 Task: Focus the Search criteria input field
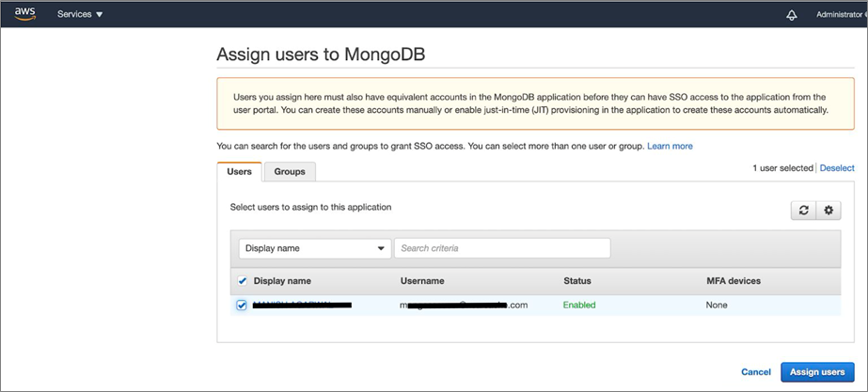502,248
